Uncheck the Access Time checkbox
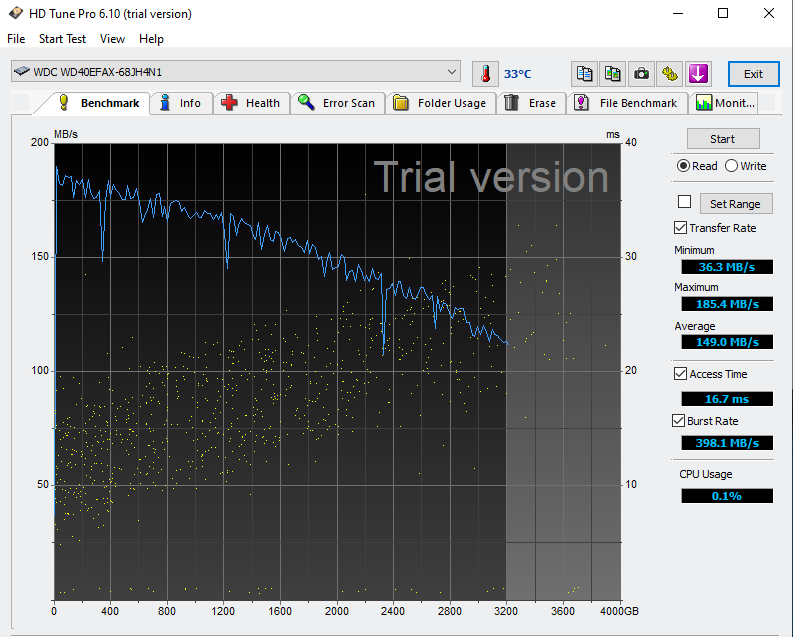The width and height of the screenshot is (793, 637). pos(681,374)
